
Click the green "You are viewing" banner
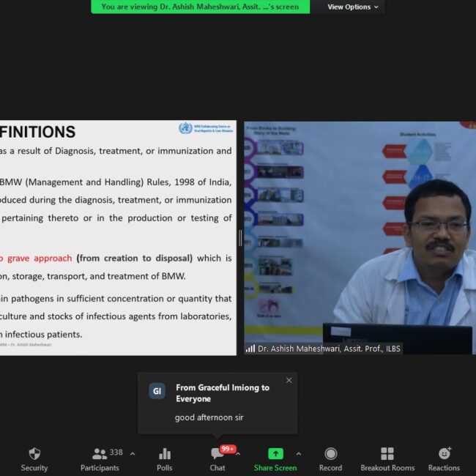point(200,7)
